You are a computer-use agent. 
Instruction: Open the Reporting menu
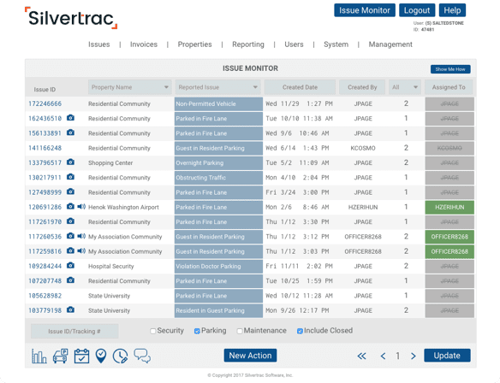coord(248,44)
